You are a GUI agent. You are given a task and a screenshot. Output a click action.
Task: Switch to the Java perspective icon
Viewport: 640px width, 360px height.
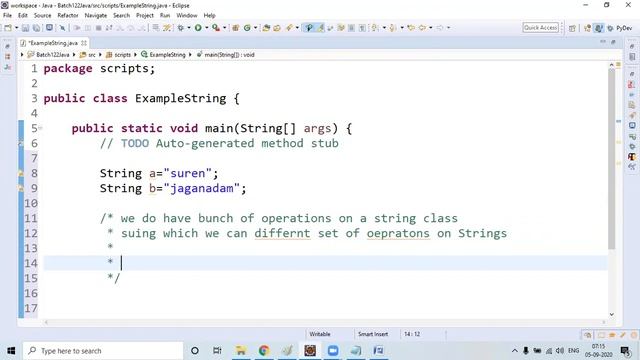(x=598, y=28)
